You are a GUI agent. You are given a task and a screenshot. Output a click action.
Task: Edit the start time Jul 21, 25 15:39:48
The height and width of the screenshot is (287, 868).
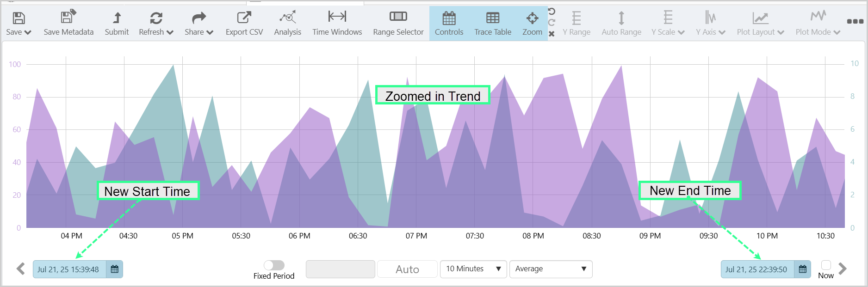click(x=69, y=269)
